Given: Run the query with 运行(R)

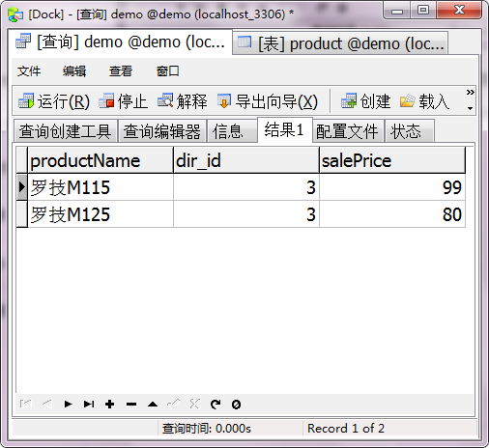Looking at the screenshot, I should click(54, 101).
